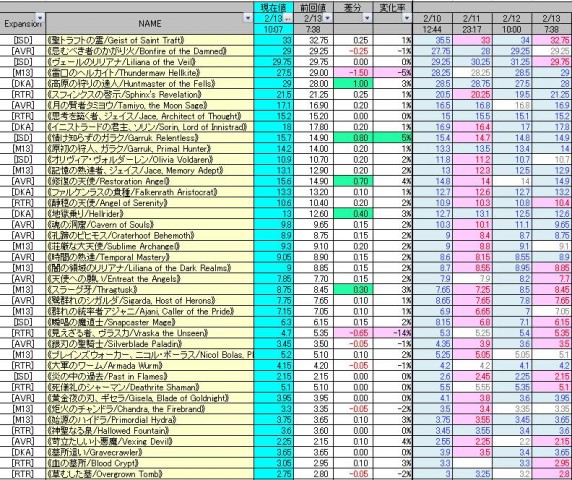
Task: Select the Olivia Voldaren name cell
Action: (150, 159)
